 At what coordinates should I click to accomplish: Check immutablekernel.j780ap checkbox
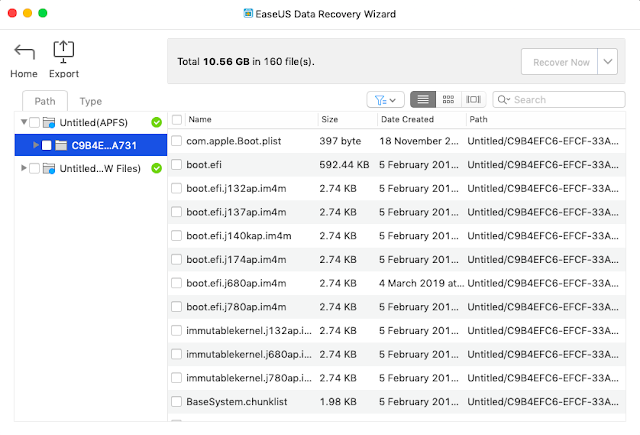click(176, 377)
